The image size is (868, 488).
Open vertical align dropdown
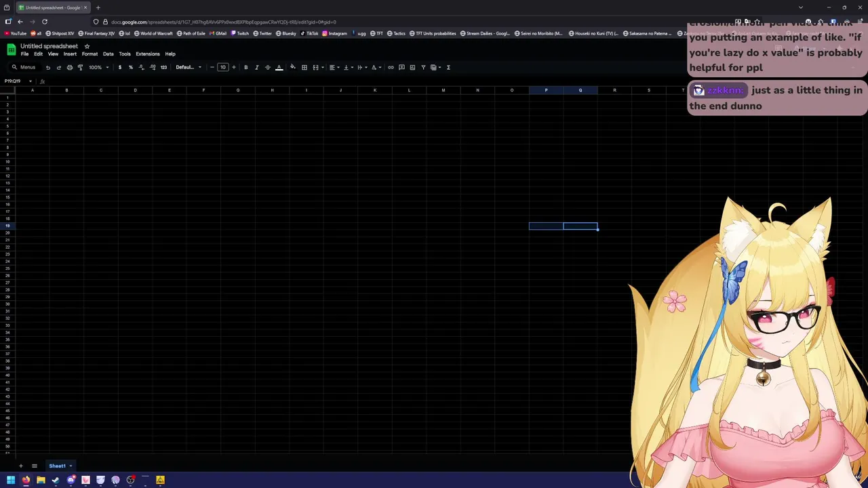[x=347, y=67]
